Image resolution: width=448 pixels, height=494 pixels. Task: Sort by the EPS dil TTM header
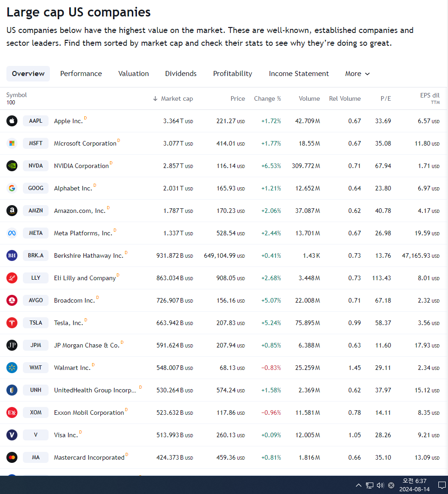click(x=430, y=98)
